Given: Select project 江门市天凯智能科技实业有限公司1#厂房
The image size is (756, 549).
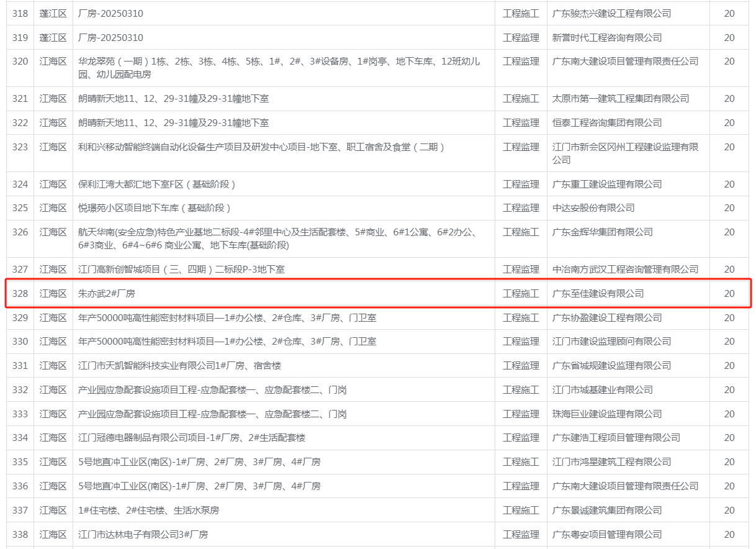Looking at the screenshot, I should coord(179,365).
